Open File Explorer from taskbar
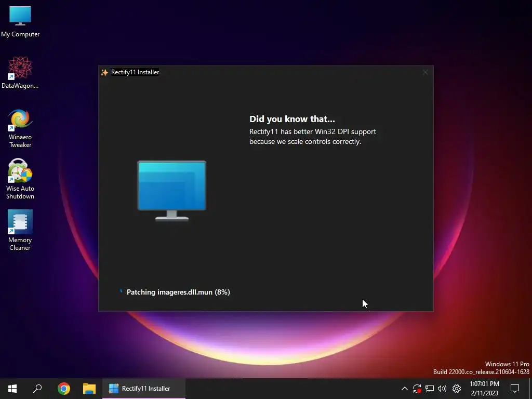 [89, 389]
